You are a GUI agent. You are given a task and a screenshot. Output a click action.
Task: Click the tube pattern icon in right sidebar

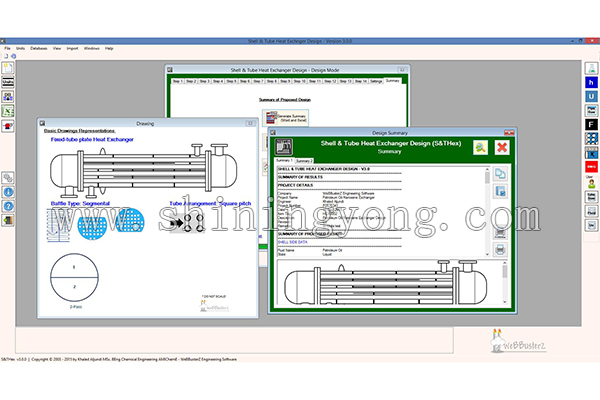[x=592, y=139]
